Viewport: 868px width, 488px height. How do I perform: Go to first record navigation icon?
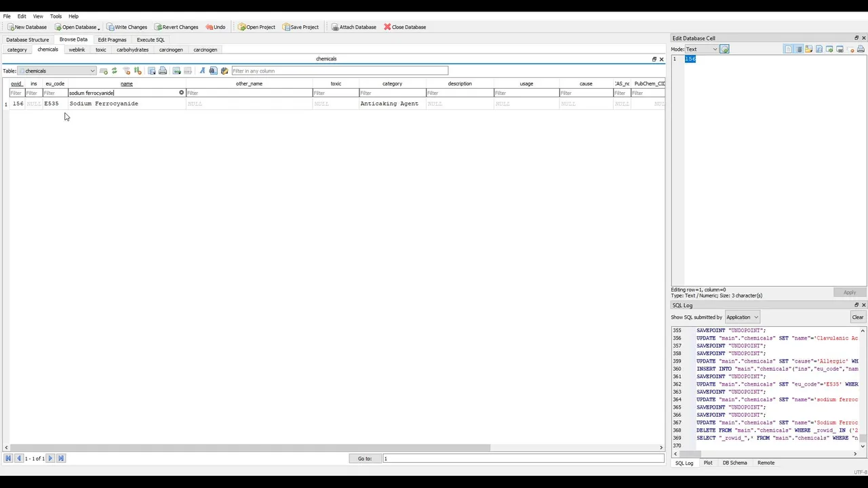pos(8,458)
